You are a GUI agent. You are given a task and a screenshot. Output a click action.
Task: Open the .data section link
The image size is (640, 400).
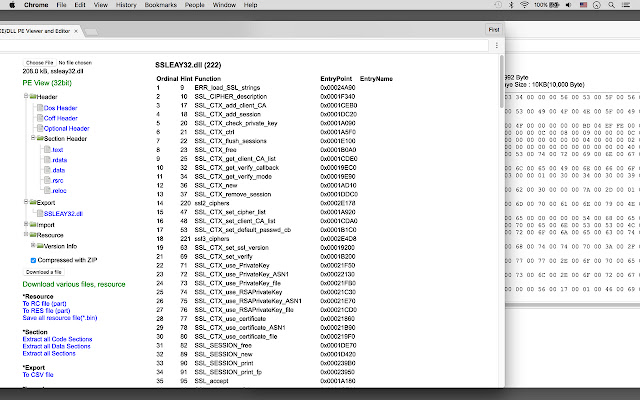[x=59, y=170]
